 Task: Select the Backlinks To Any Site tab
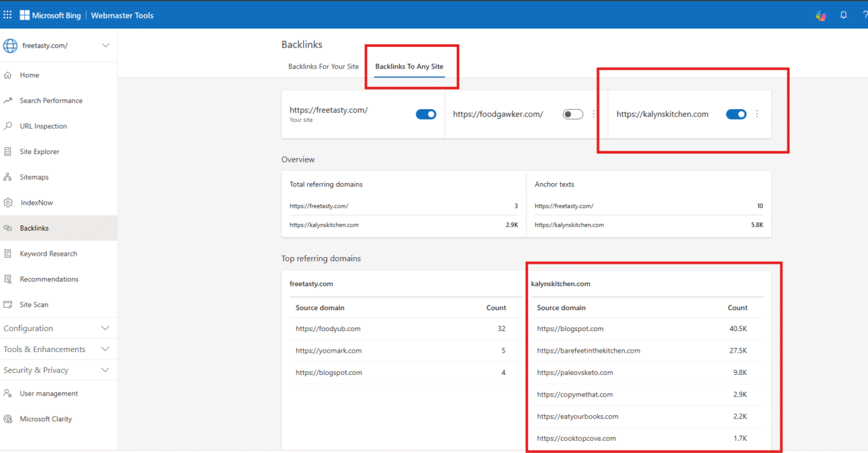tap(410, 66)
